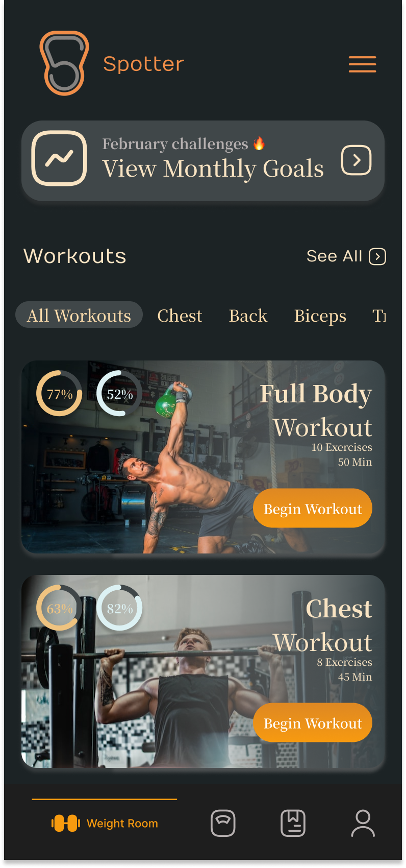Select the All Workouts filter
Image resolution: width=406 pixels, height=868 pixels.
coord(79,315)
